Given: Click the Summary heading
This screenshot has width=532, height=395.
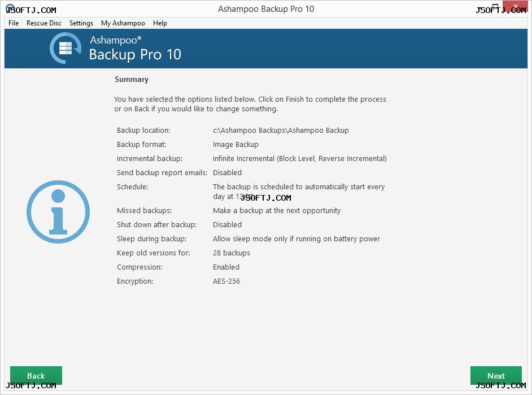Looking at the screenshot, I should point(132,80).
